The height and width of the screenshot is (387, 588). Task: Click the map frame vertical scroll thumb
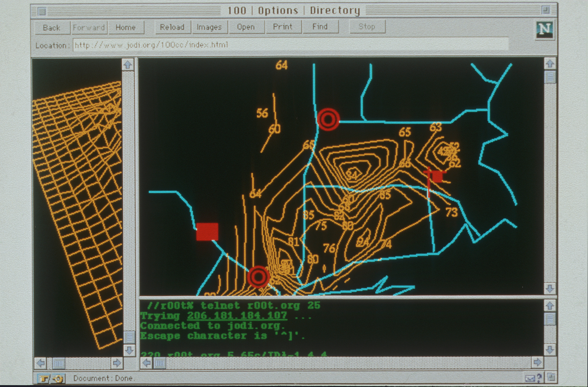[550, 77]
